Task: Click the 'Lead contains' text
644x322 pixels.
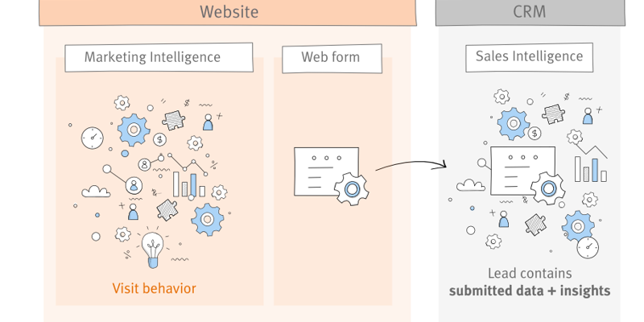Action: click(x=530, y=274)
